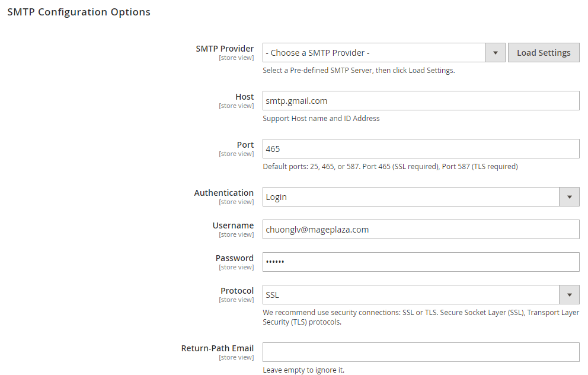The height and width of the screenshot is (375, 588).
Task: Click the SMTP Provider dropdown arrow
Action: [495, 53]
